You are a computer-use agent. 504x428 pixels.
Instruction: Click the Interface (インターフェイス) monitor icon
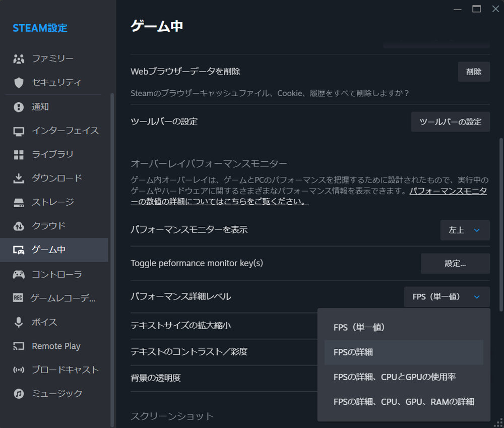pos(19,131)
